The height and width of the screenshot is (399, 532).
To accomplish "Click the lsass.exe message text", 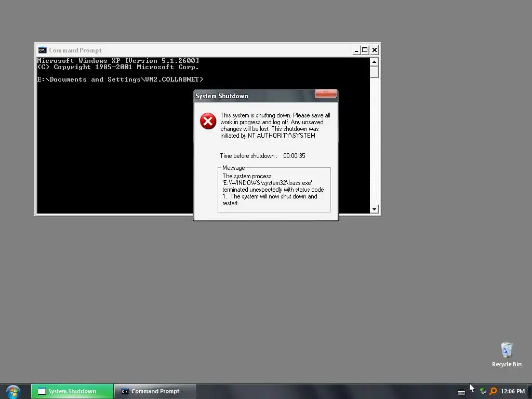I will (x=273, y=190).
